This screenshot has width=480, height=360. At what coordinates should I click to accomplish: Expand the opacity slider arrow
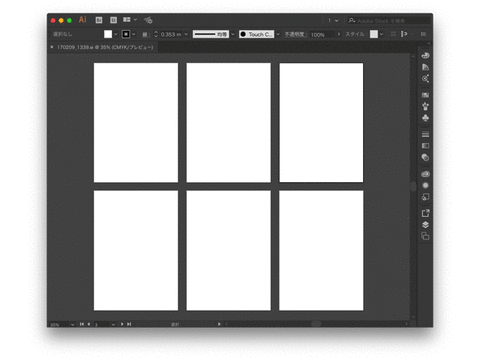339,34
